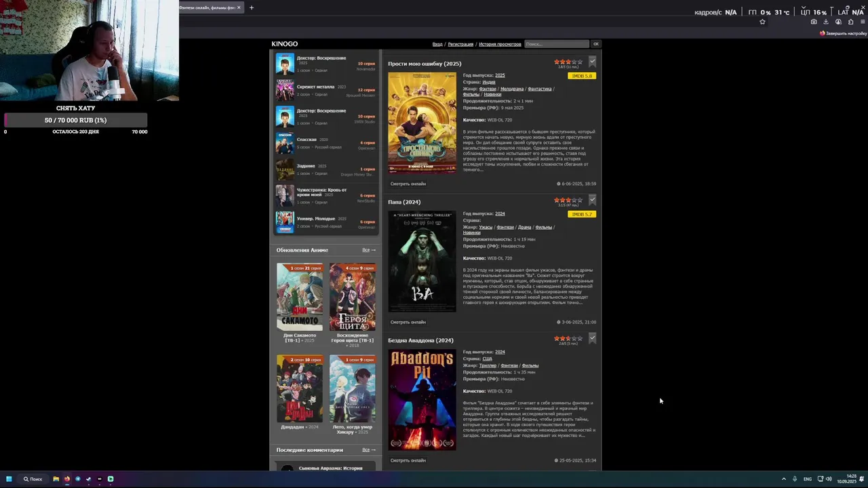The image size is (868, 488).
Task: Rate Прости мою ошибку five stars
Action: (x=580, y=62)
